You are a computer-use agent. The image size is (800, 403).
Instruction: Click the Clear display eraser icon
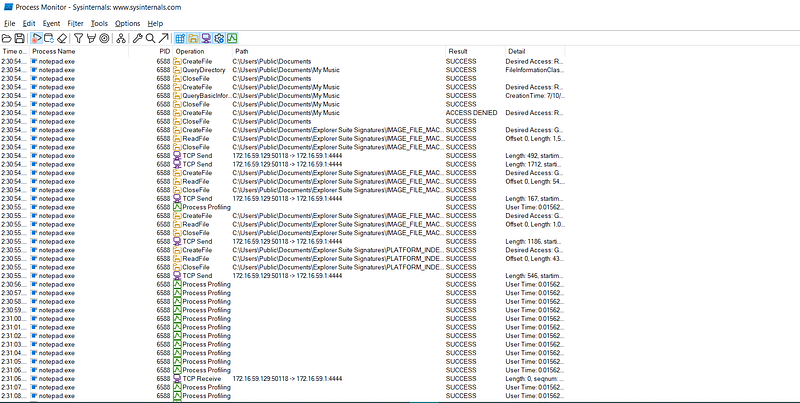coord(62,38)
